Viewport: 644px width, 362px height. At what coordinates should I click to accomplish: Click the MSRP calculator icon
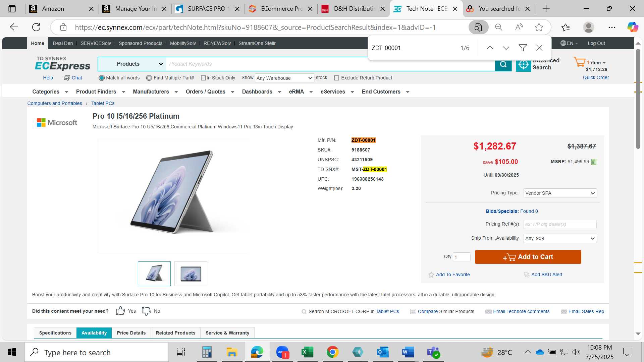click(594, 162)
